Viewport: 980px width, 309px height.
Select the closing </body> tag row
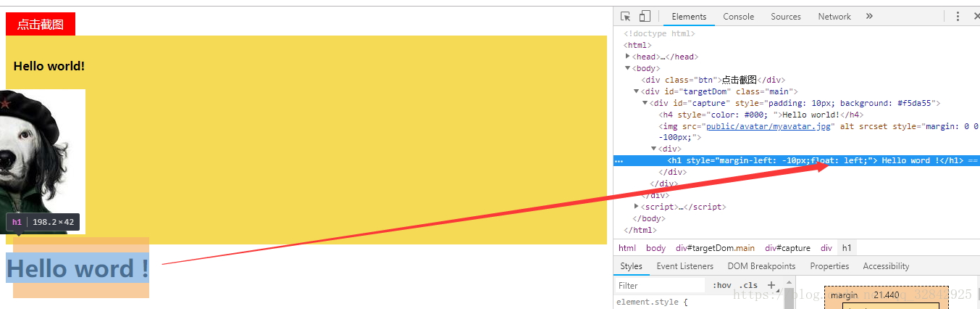coord(797,218)
